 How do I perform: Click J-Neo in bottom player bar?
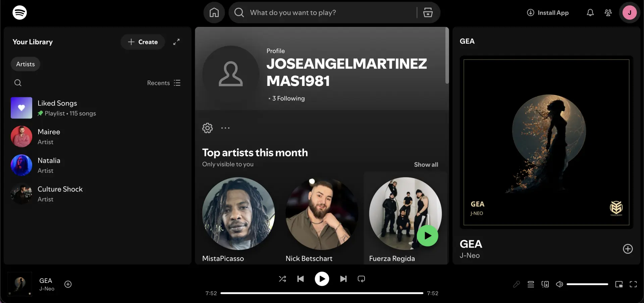coord(47,289)
